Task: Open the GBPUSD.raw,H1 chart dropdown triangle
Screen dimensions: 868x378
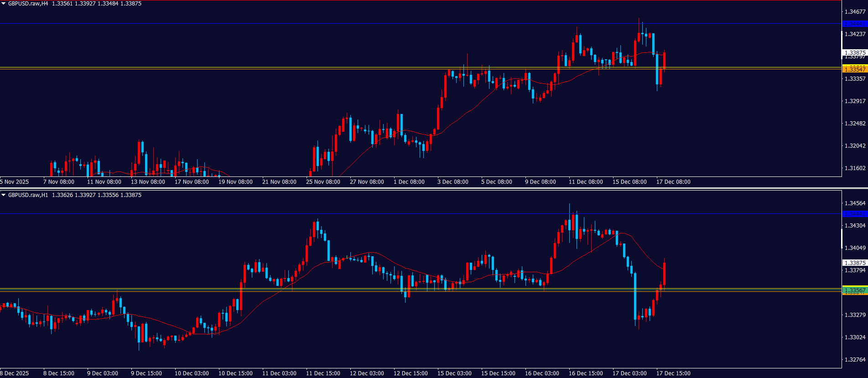Action: (4, 195)
